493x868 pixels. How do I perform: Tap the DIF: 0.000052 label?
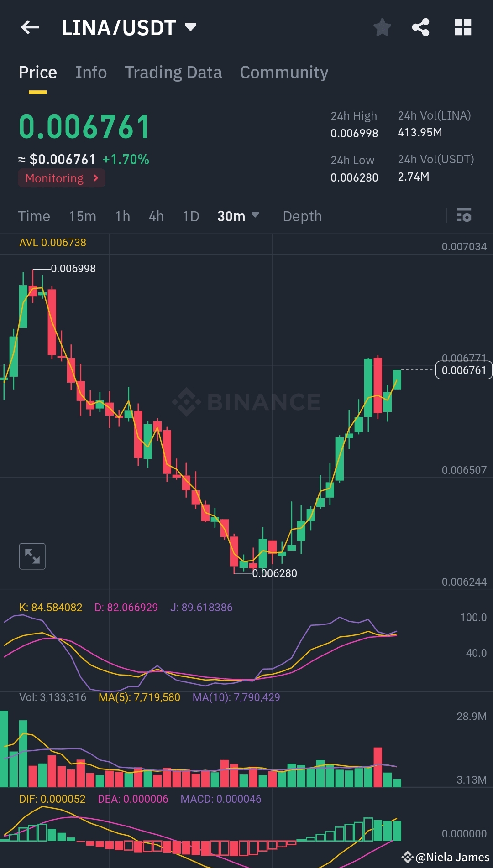tap(52, 799)
